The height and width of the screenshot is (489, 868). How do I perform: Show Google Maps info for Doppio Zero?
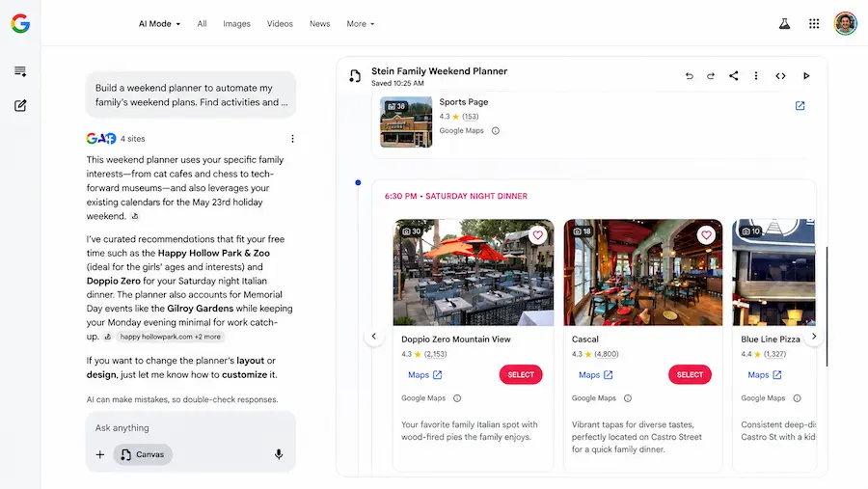click(457, 398)
